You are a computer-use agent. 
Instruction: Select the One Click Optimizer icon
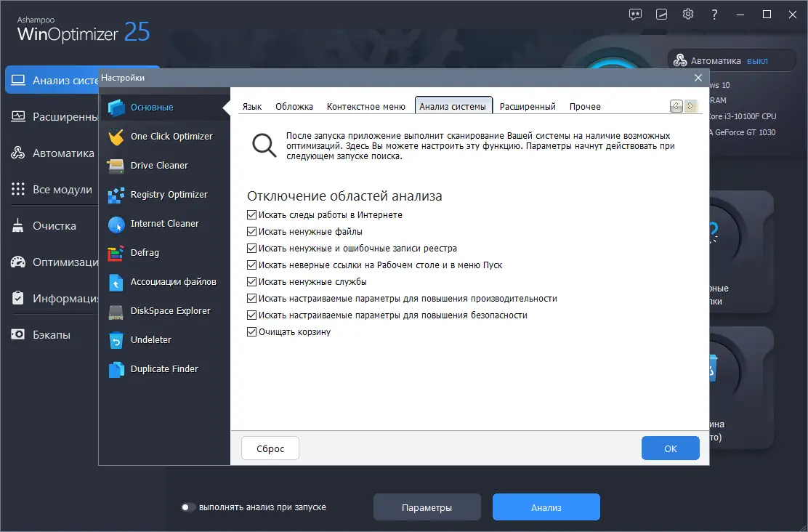click(x=116, y=137)
